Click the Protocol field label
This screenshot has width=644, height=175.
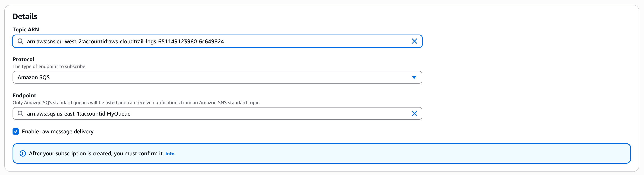[x=24, y=59]
